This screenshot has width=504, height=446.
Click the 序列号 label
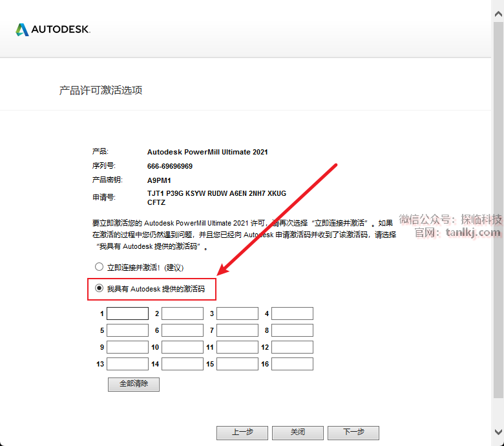point(104,165)
